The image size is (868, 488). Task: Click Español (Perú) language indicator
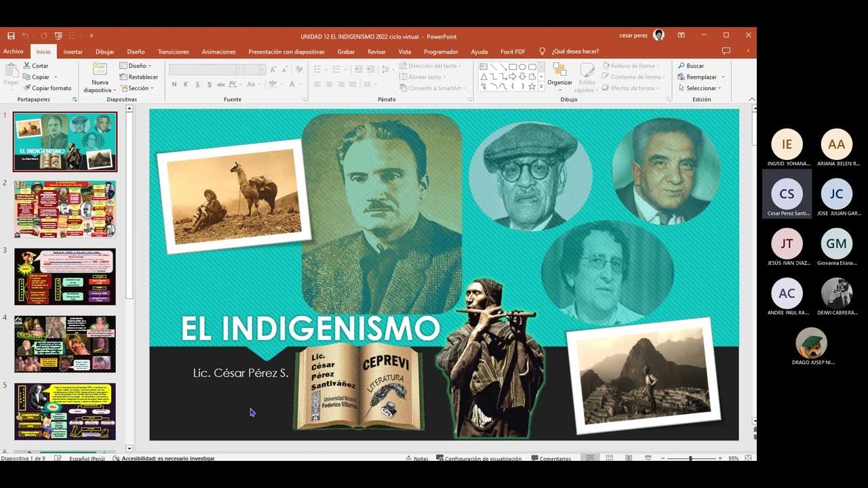coord(87,459)
